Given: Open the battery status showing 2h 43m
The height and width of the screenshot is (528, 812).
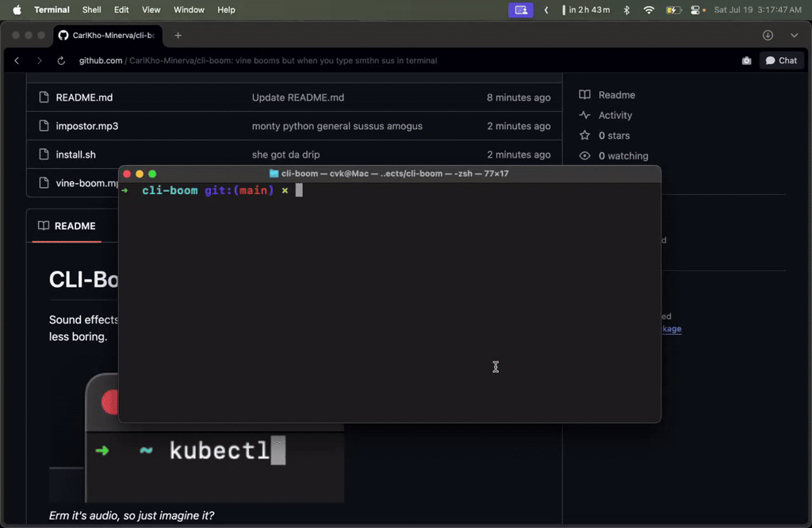Looking at the screenshot, I should [587, 10].
